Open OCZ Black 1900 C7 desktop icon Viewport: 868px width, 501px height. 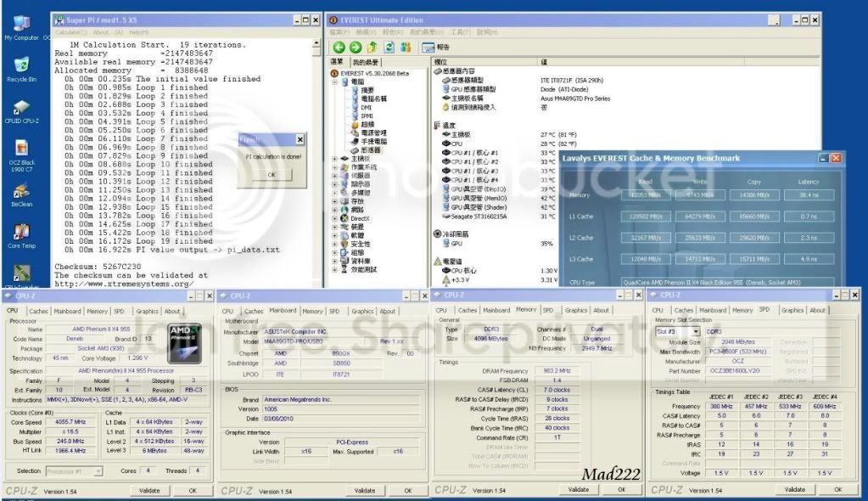coord(21,156)
